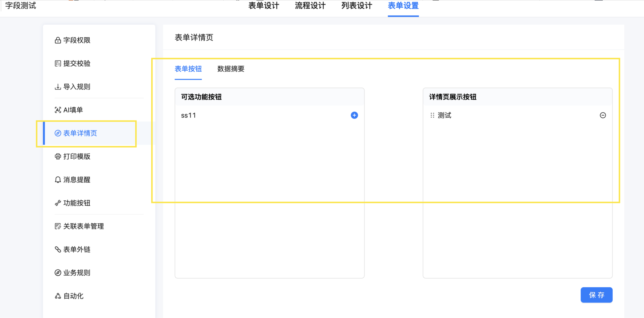Click the lock icon for 字段权限
The image size is (644, 318).
point(58,40)
